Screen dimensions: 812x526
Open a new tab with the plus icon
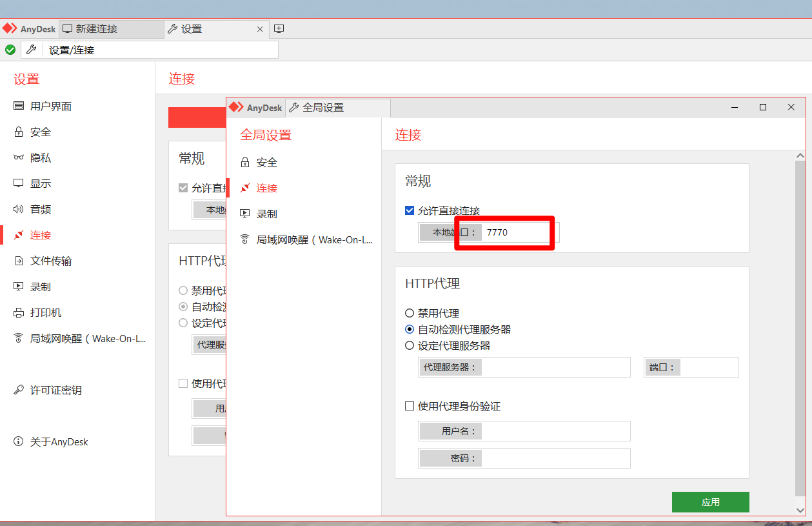point(279,28)
